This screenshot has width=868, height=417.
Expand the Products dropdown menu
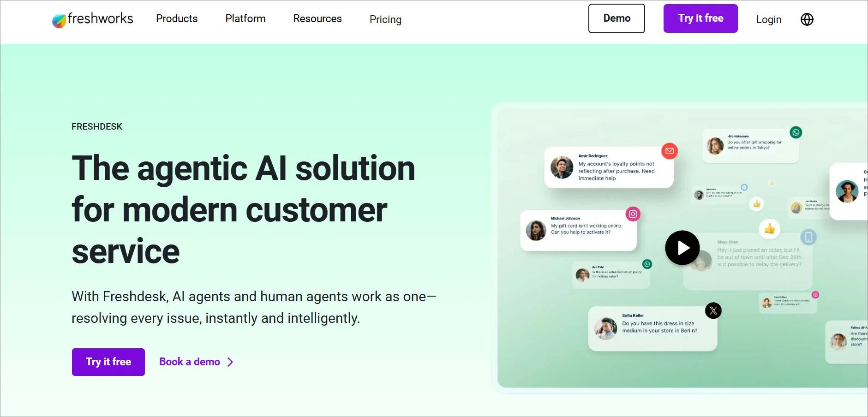[x=177, y=18]
